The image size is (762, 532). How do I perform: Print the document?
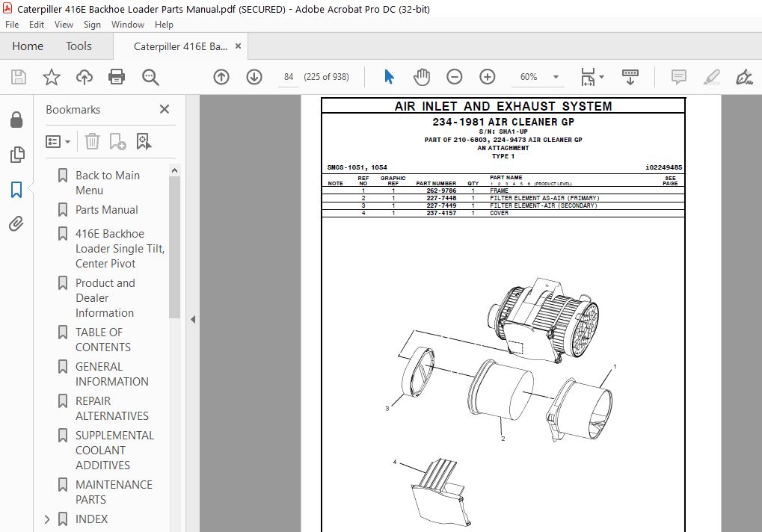pos(117,77)
